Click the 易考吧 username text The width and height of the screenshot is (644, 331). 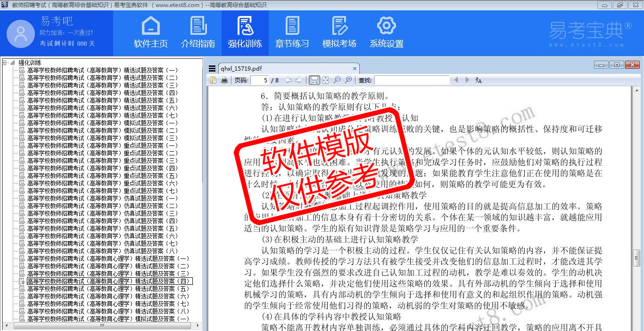coord(57,21)
